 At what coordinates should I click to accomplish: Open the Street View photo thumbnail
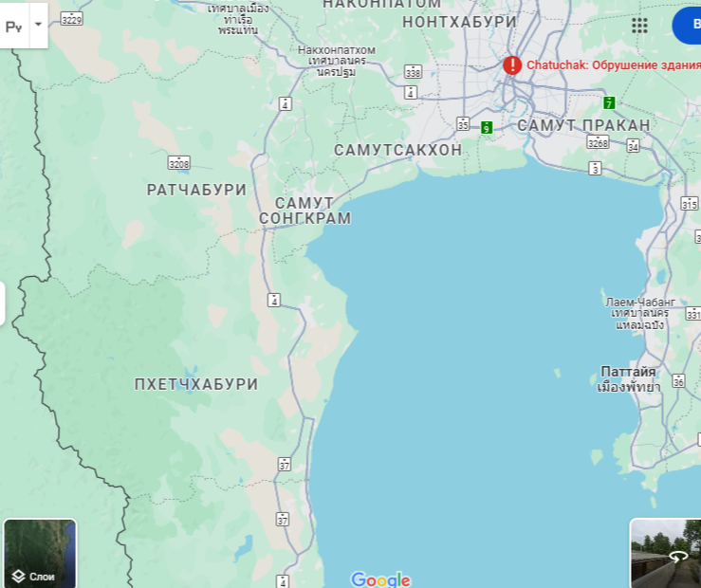point(665,553)
